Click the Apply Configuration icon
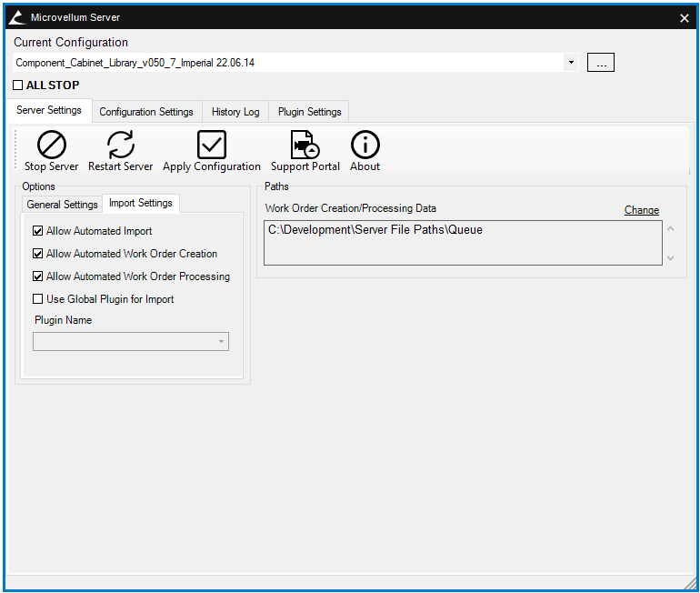The image size is (700, 593). 211,146
